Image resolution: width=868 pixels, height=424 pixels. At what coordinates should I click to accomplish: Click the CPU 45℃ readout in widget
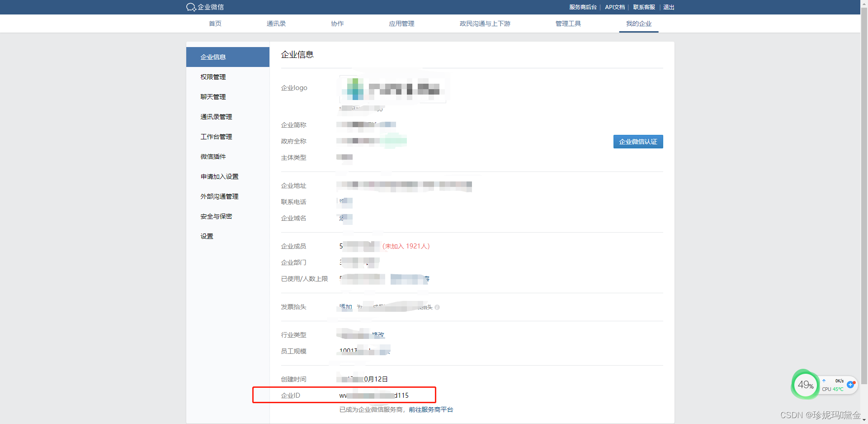(833, 389)
